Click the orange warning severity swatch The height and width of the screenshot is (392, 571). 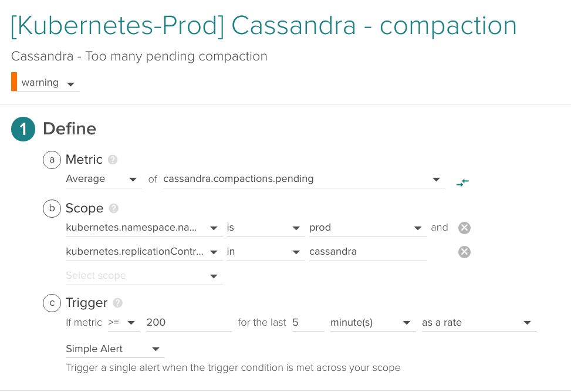(14, 82)
